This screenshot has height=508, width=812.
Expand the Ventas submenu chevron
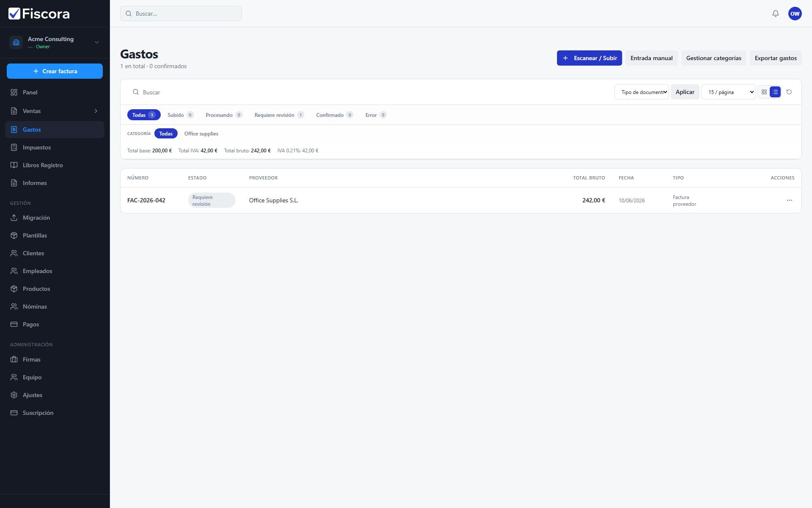click(96, 111)
